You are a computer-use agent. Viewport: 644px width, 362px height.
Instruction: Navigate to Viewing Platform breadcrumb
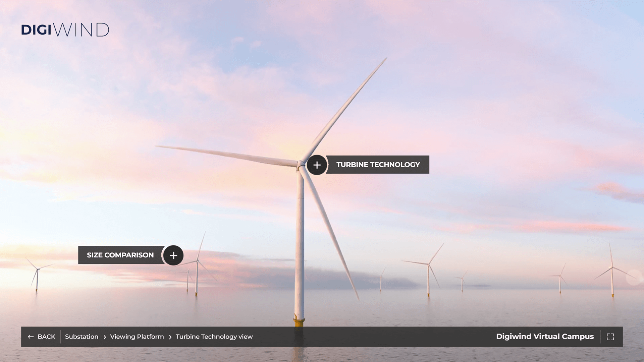click(137, 337)
